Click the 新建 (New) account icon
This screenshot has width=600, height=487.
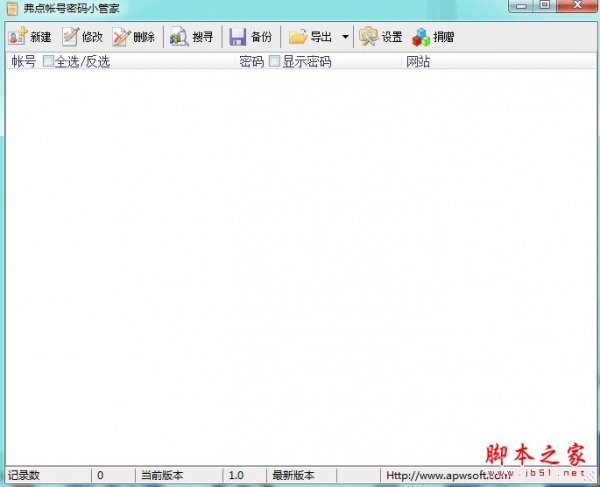[x=18, y=37]
